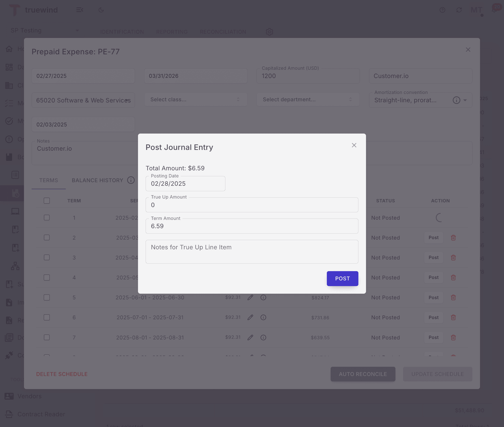The image size is (504, 427).
Task: Click the pencil edit icon in term 5 row
Action: (x=250, y=297)
